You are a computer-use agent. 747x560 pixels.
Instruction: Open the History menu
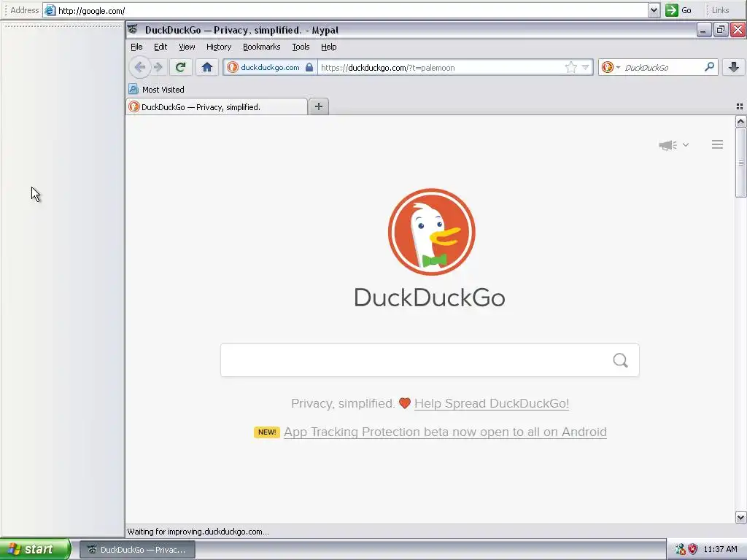219,47
